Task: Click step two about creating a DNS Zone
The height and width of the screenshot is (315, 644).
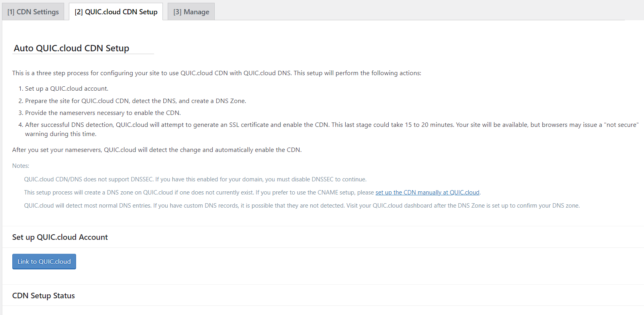Action: point(135,101)
